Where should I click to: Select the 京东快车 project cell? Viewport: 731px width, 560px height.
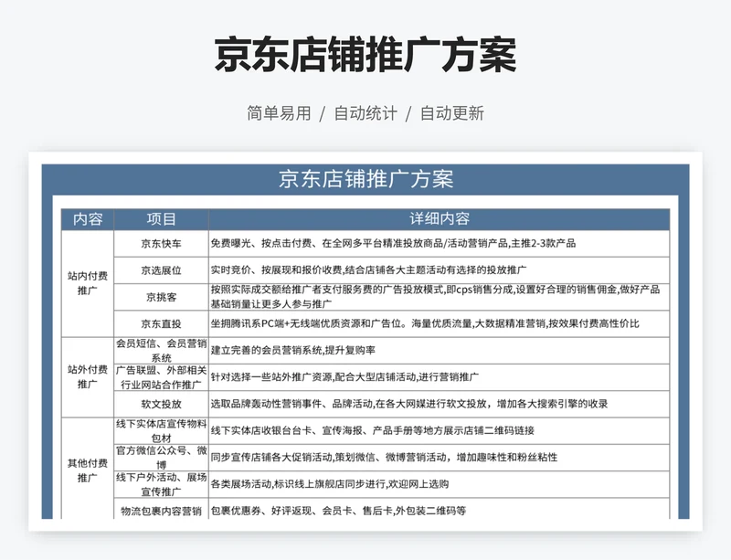[x=162, y=243]
